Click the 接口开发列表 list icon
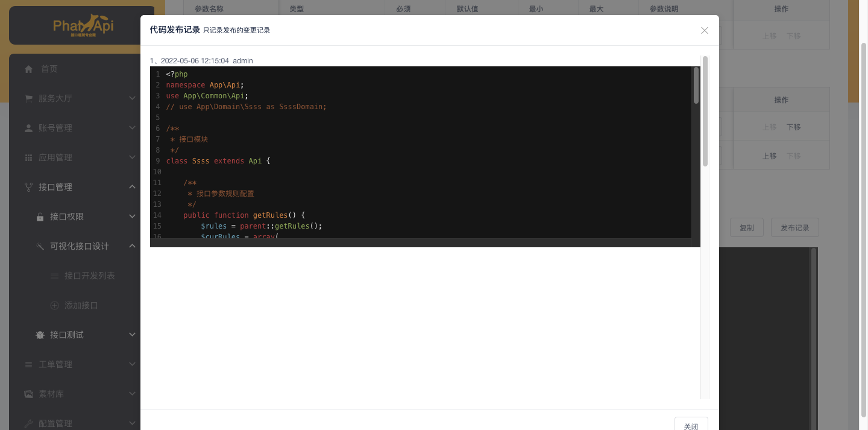Image resolution: width=868 pixels, height=430 pixels. [x=54, y=276]
